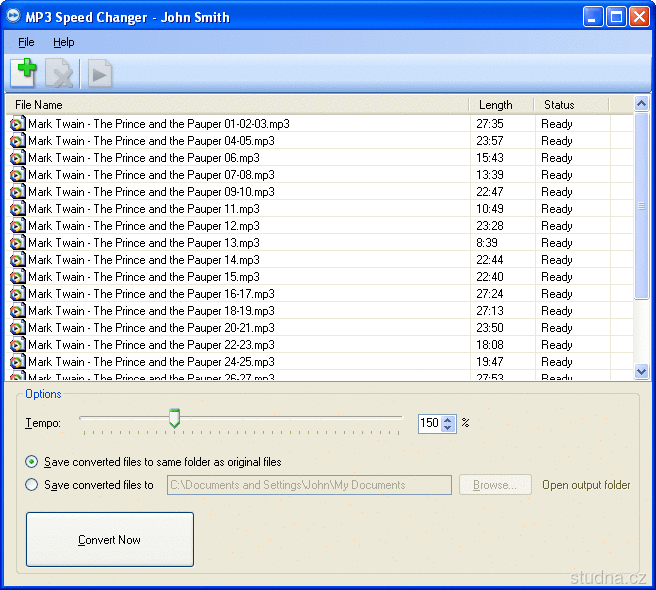The height and width of the screenshot is (590, 656).
Task: Click the Tempo slider handle
Action: pyautogui.click(x=175, y=418)
